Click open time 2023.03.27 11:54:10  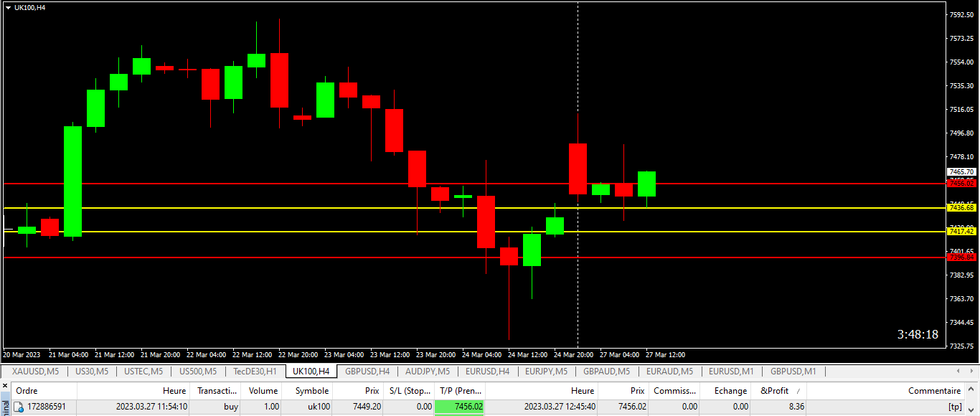tap(151, 407)
